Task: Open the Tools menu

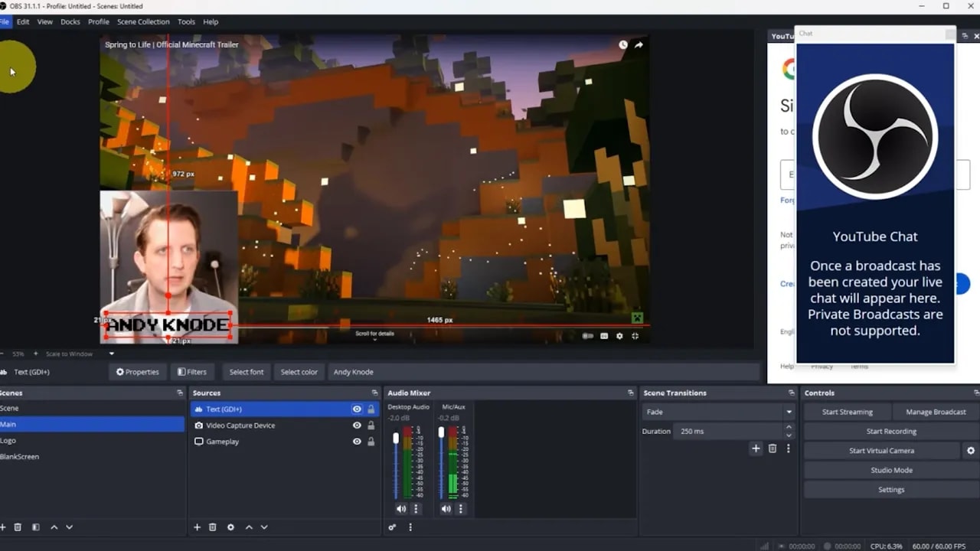Action: [x=186, y=21]
